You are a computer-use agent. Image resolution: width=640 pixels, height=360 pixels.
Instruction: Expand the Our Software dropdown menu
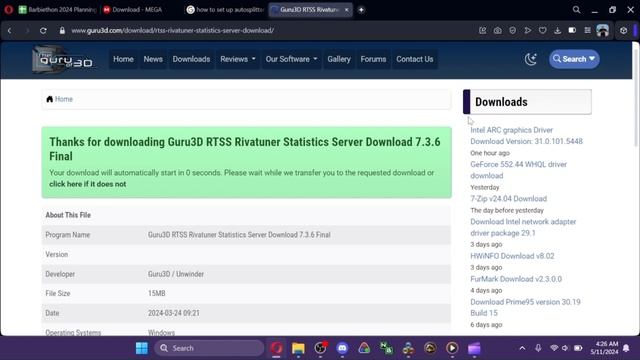coord(291,59)
